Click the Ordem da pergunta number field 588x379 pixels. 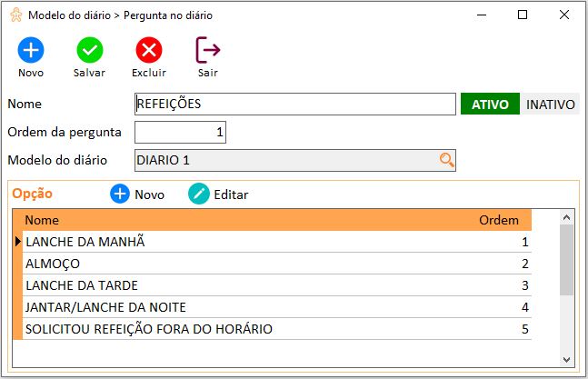coord(180,132)
